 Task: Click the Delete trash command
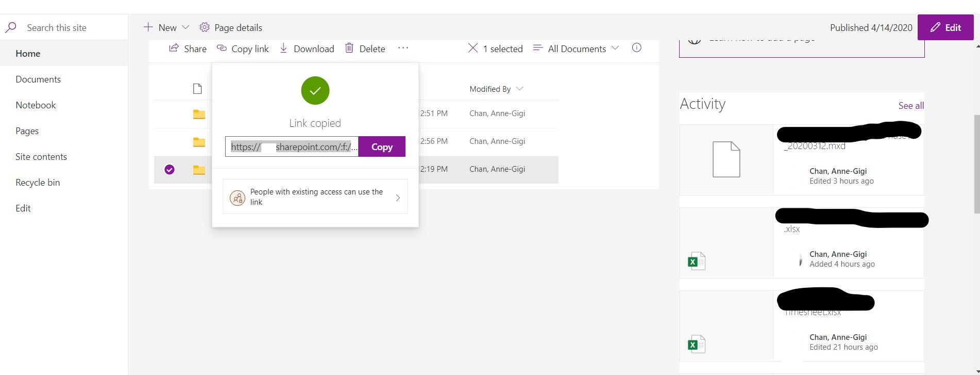[x=365, y=48]
